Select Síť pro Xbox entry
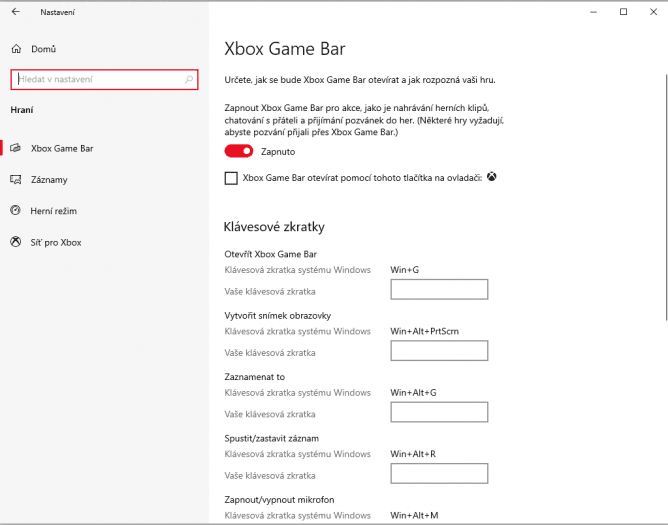 [55, 242]
